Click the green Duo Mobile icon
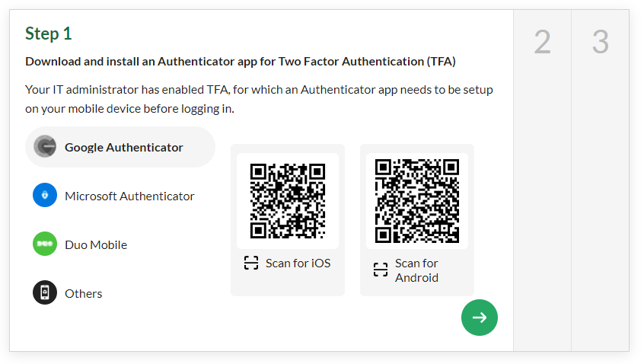The width and height of the screenshot is (644, 364). pos(45,244)
